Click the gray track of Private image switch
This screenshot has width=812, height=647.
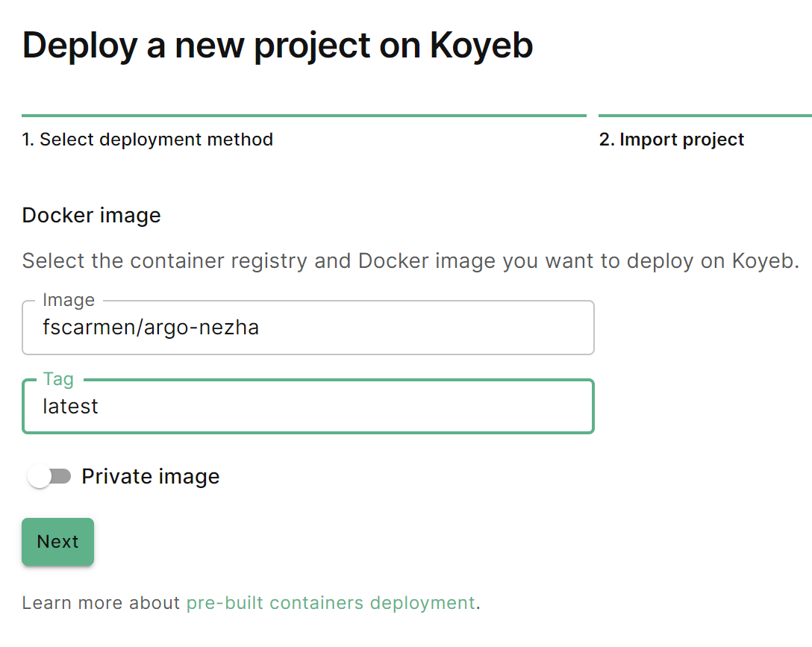(x=61, y=476)
